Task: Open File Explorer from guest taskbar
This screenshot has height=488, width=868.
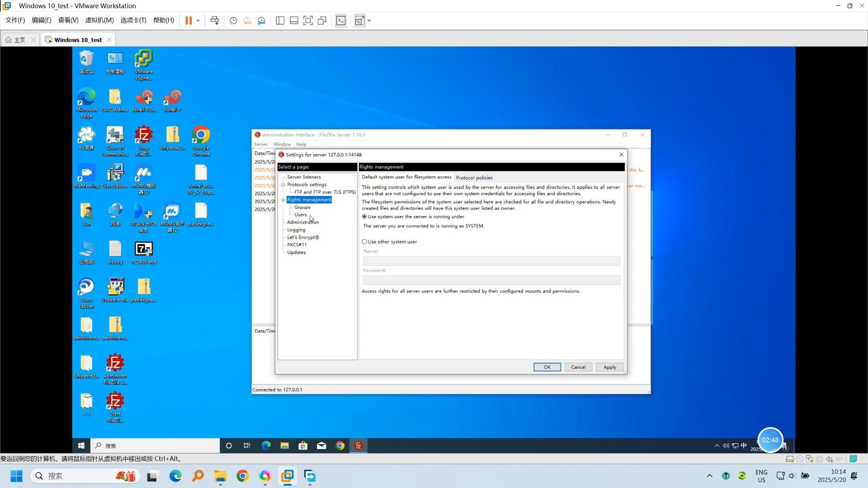Action: pos(284,446)
